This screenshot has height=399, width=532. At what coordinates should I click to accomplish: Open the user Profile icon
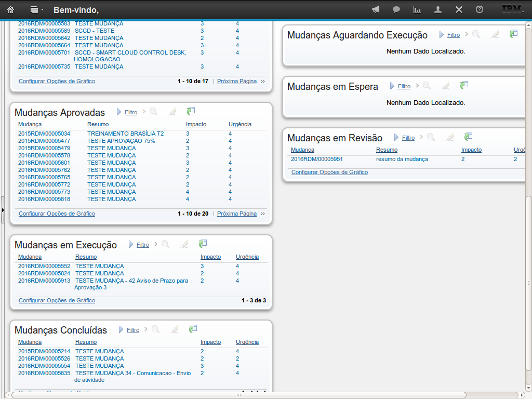pos(438,9)
